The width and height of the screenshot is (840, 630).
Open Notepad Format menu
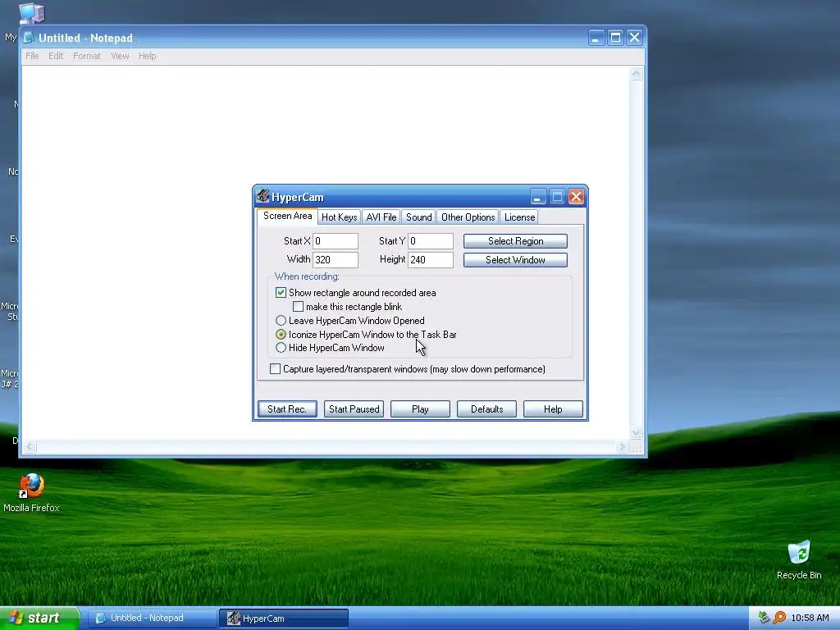coord(87,56)
